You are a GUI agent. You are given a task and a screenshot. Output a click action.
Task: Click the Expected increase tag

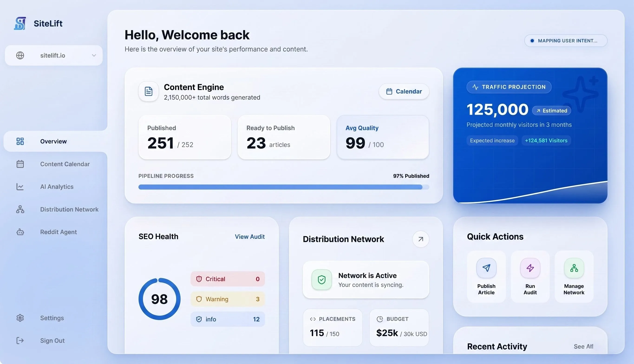[492, 140]
